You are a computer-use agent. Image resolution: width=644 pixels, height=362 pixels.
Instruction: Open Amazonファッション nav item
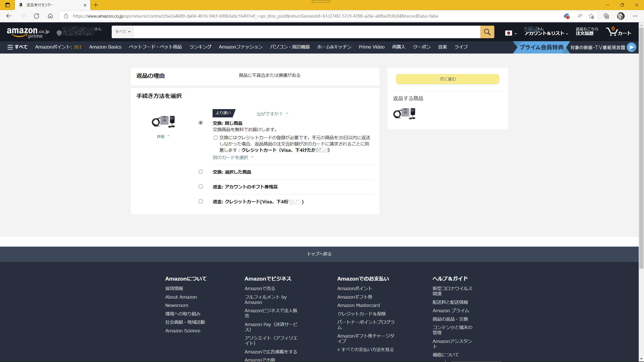click(x=240, y=47)
